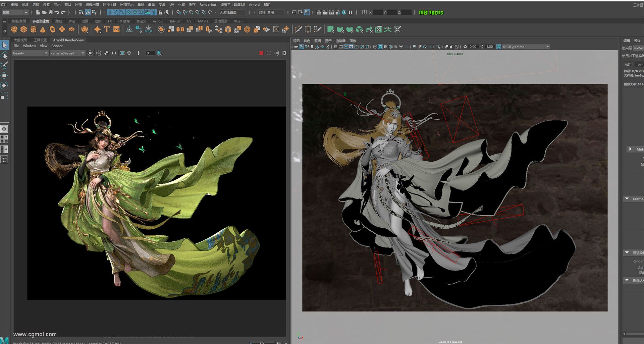Adjust the RenderView exposure slider handle
The width and height of the screenshot is (644, 344).
point(139,53)
